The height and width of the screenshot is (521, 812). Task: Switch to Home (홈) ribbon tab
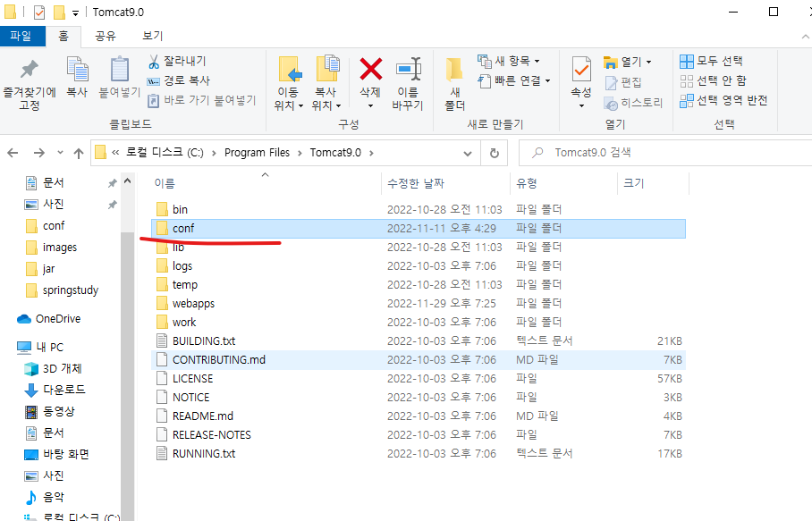click(63, 37)
